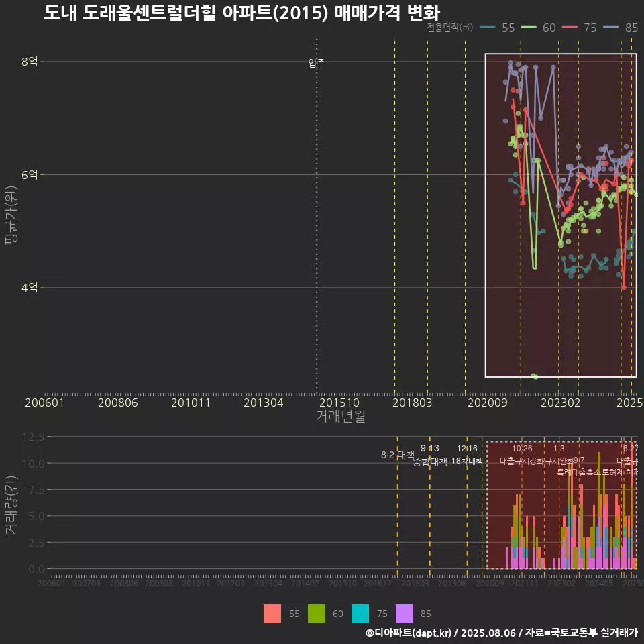The image size is (644, 644).
Task: Click the '9·13 종합대책' policy annotation
Action: (429, 455)
